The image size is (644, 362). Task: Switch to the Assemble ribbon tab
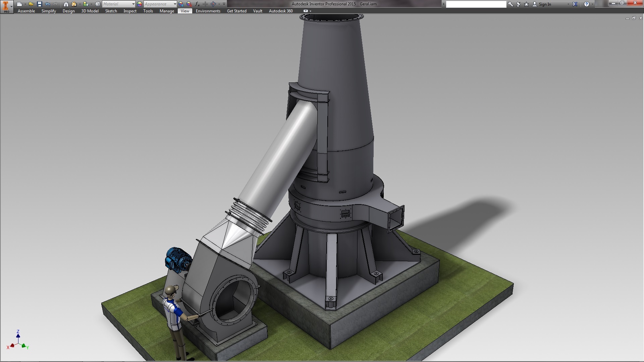(26, 11)
